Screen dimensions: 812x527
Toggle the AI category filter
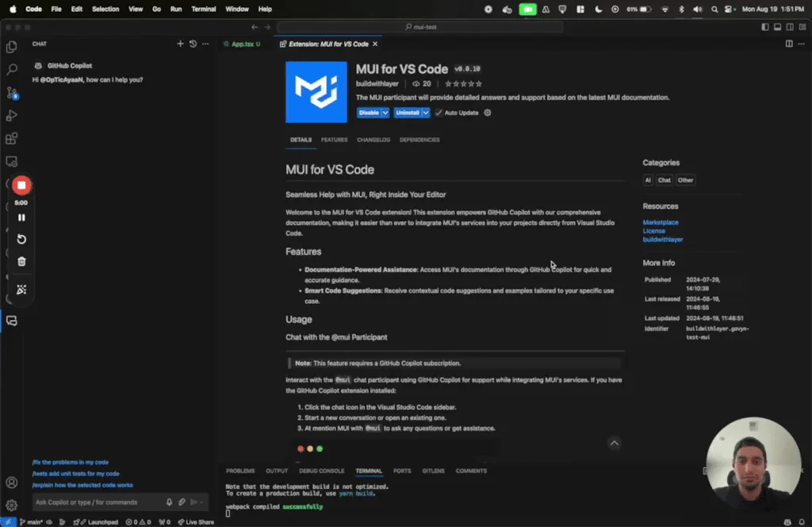click(x=648, y=179)
